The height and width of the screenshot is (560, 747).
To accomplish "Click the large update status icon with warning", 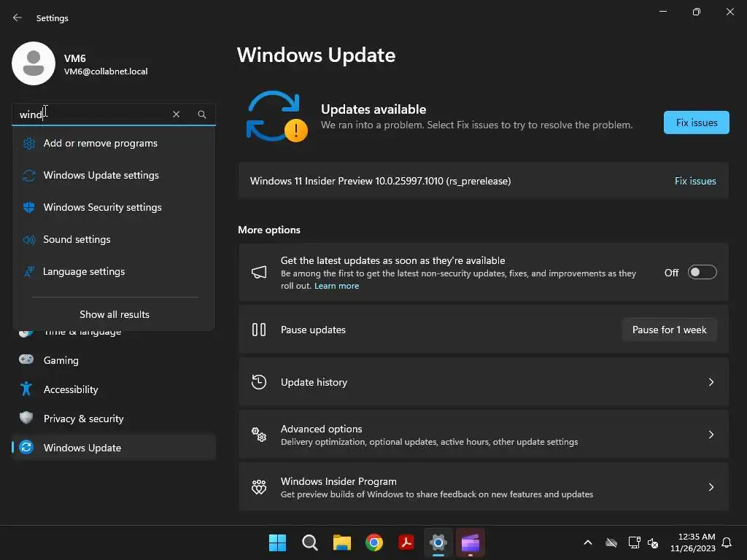I will [276, 117].
